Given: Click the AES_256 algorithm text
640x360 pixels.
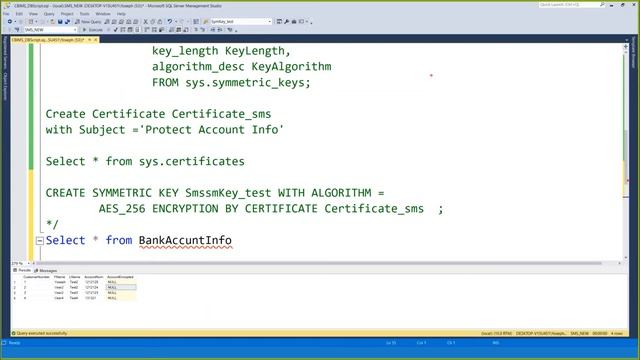Looking at the screenshot, I should click(x=122, y=209).
